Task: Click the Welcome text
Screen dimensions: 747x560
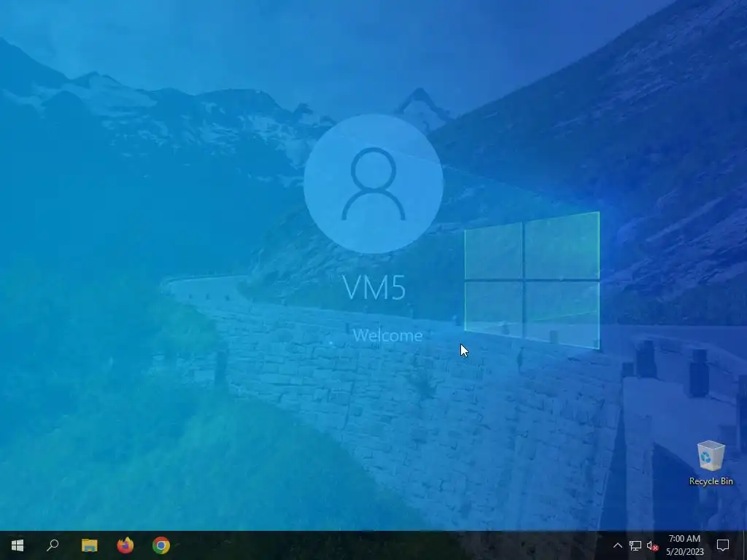Action: 387,335
